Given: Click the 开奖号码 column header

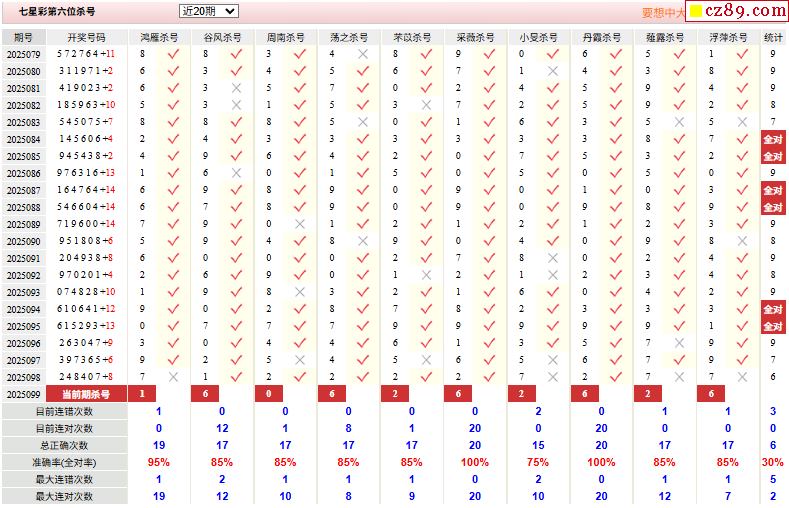Looking at the screenshot, I should click(87, 38).
